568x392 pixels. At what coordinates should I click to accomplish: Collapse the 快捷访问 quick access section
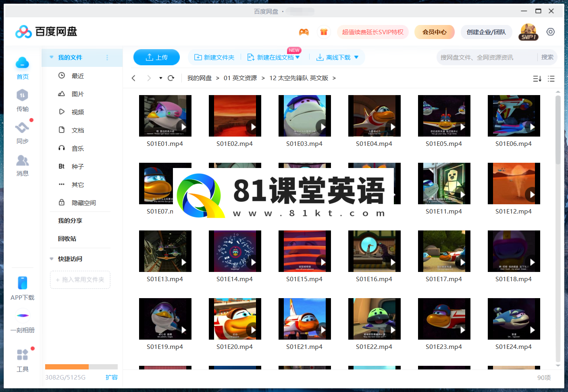(x=52, y=259)
